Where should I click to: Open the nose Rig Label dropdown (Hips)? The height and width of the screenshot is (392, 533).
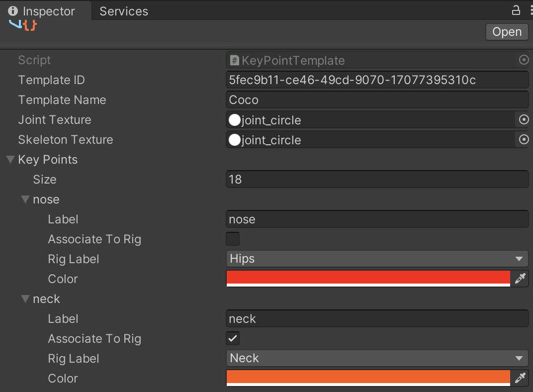click(376, 259)
